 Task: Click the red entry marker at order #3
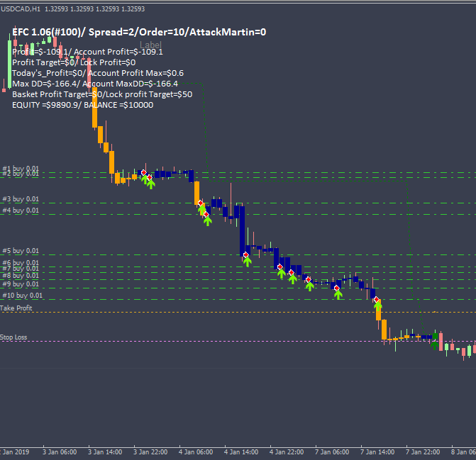201,202
